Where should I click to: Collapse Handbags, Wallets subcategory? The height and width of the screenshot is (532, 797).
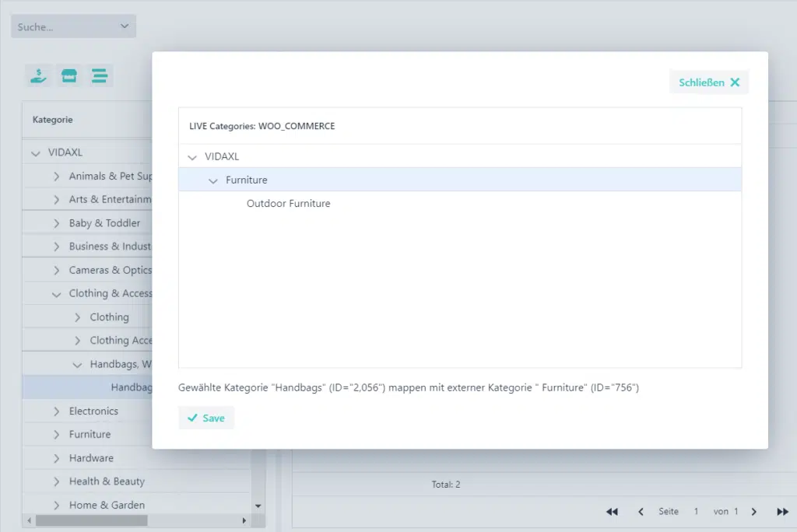[x=77, y=365]
